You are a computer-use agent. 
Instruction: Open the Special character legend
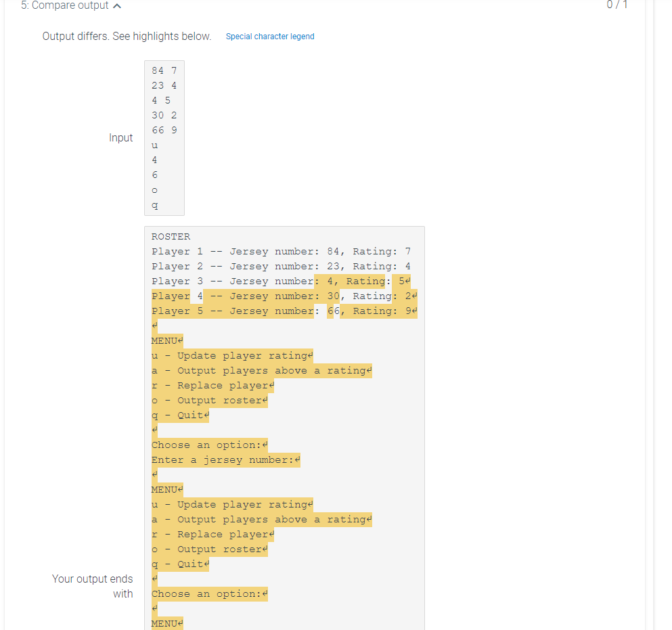[270, 36]
